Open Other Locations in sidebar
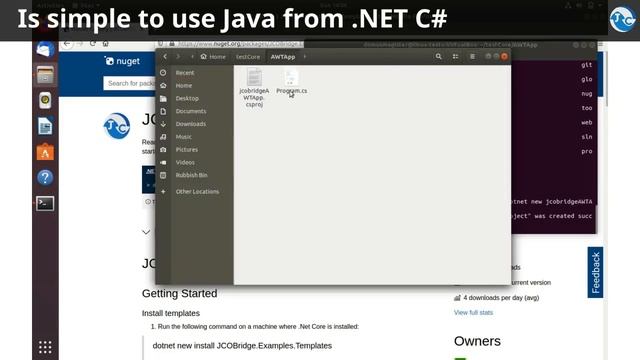640x360 pixels. click(x=197, y=191)
